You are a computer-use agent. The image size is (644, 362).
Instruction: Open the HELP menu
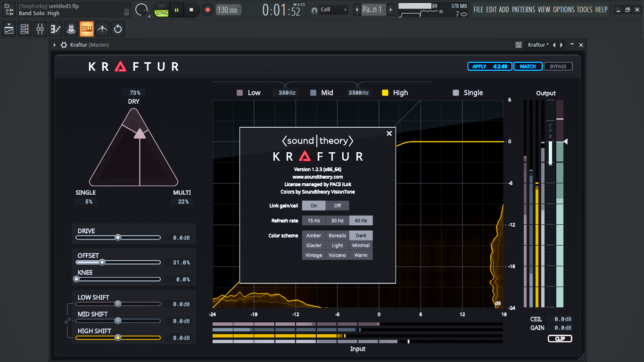[601, 9]
